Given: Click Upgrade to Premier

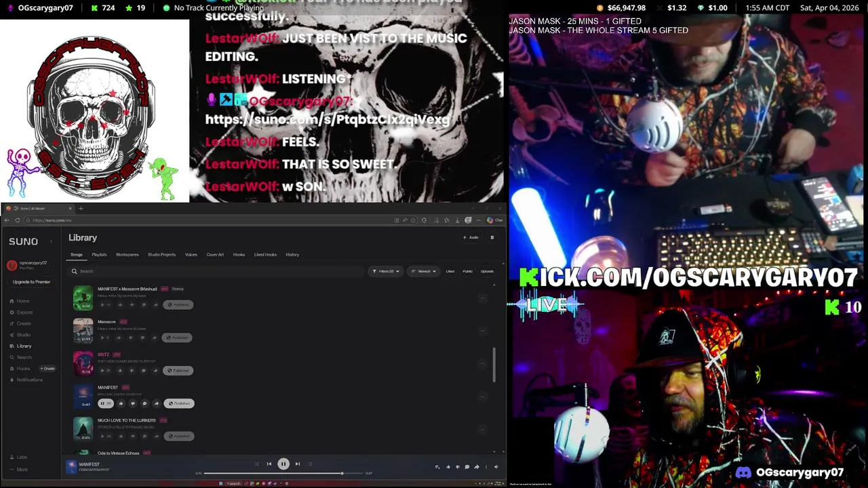Looking at the screenshot, I should pyautogui.click(x=31, y=282).
